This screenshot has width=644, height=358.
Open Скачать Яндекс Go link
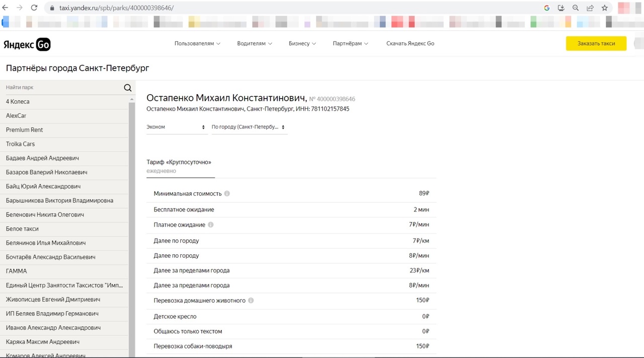tap(410, 43)
